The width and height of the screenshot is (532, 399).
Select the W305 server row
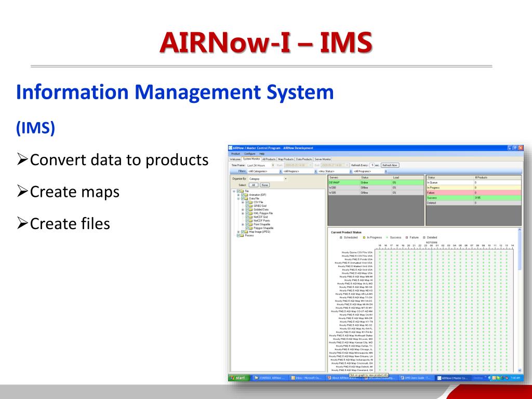(376, 193)
